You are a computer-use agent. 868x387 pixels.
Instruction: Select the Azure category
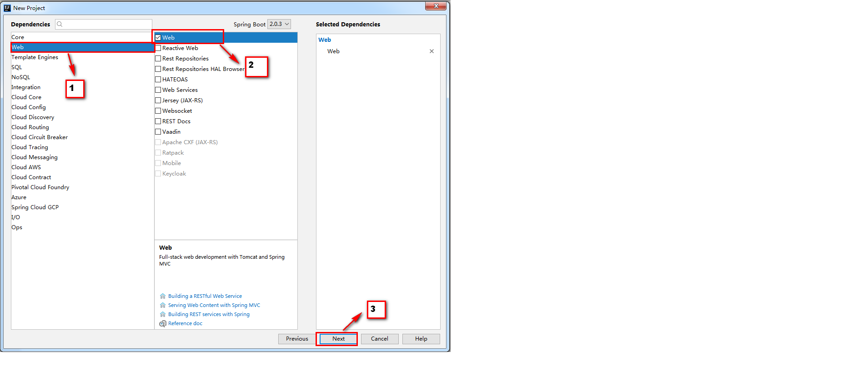point(82,197)
